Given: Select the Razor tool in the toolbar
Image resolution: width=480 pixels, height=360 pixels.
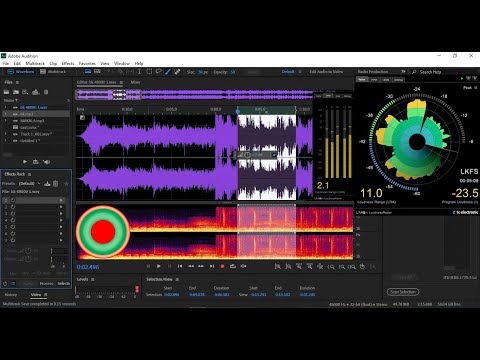Looking at the screenshot, I should 120,72.
